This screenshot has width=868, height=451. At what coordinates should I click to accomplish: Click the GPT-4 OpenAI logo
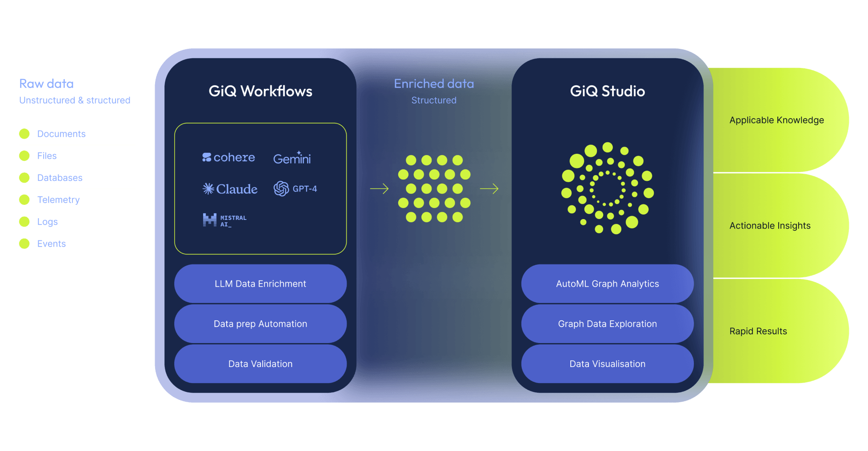click(295, 189)
